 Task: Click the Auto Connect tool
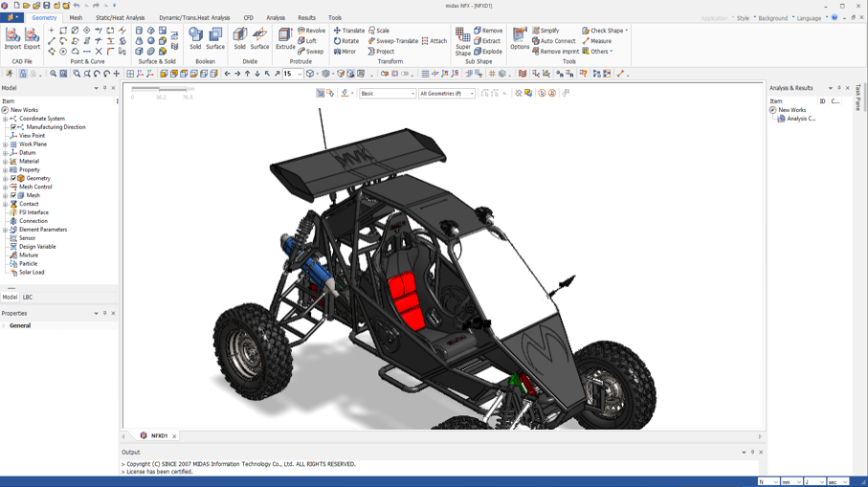point(553,41)
